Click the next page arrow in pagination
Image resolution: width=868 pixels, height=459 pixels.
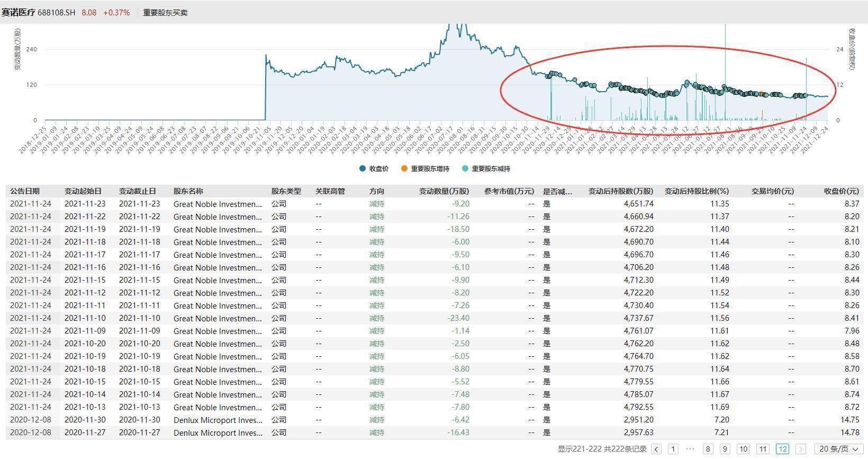[801, 449]
